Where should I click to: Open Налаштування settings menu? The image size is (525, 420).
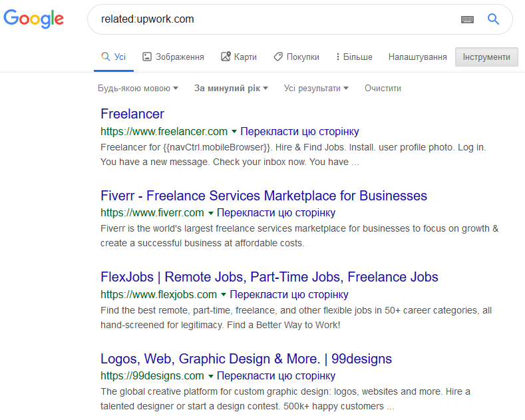click(417, 57)
